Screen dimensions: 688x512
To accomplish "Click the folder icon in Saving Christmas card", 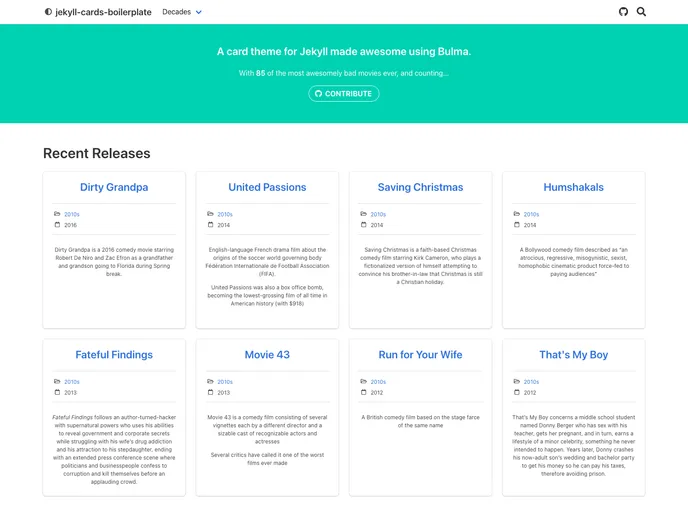I will (x=363, y=214).
